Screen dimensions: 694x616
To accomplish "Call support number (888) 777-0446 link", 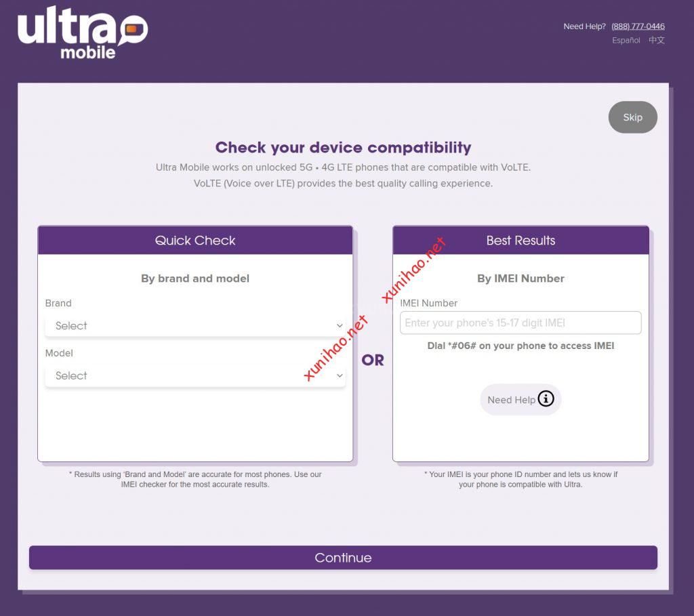I will click(x=638, y=26).
